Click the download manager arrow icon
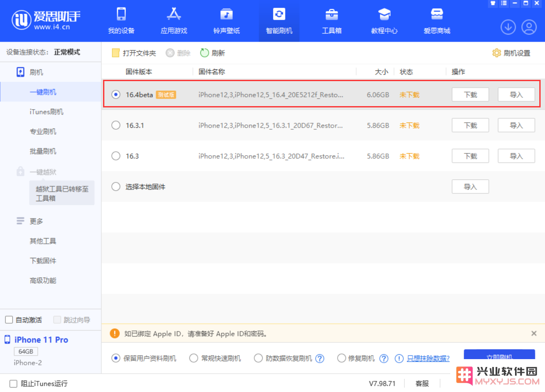The height and width of the screenshot is (392, 545). point(508,27)
